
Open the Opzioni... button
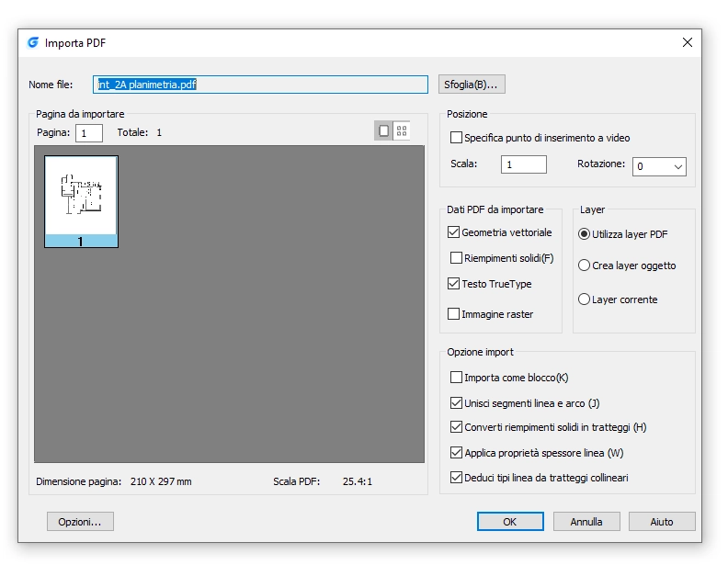(x=80, y=522)
